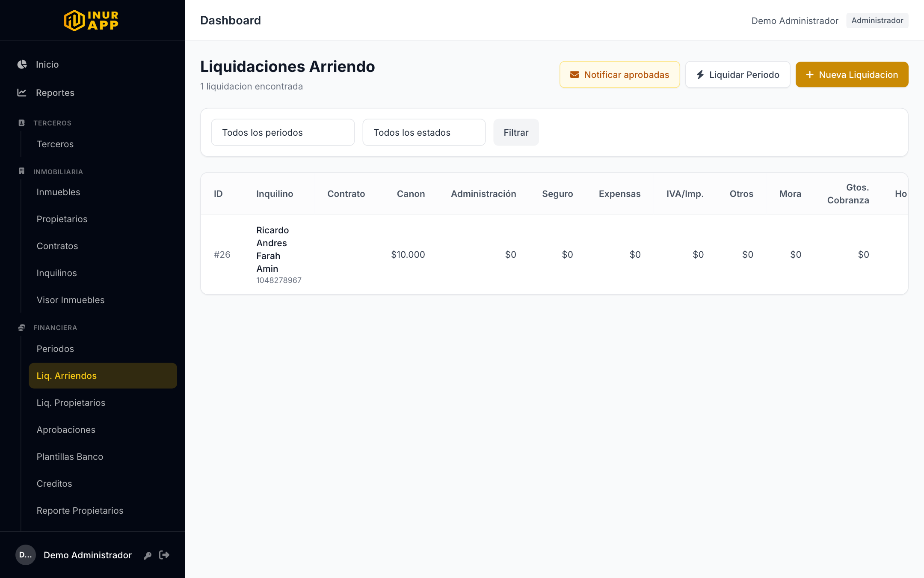Select liquidation row #26 Ricardo Andres
Viewport: 924px width, 578px height.
(554, 254)
